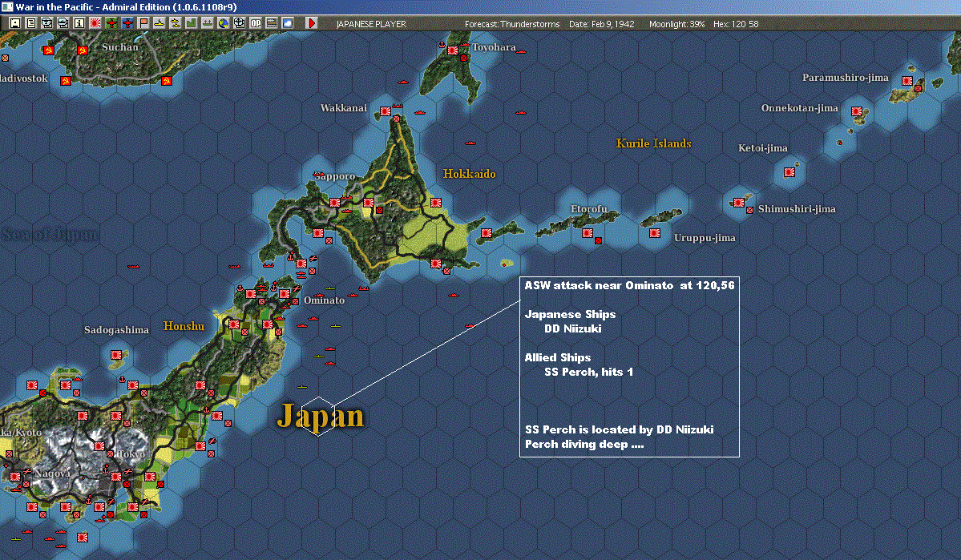Screen dimensions: 961x560
Task: Click the brown film strip toolbar icon
Action: pos(272,23)
